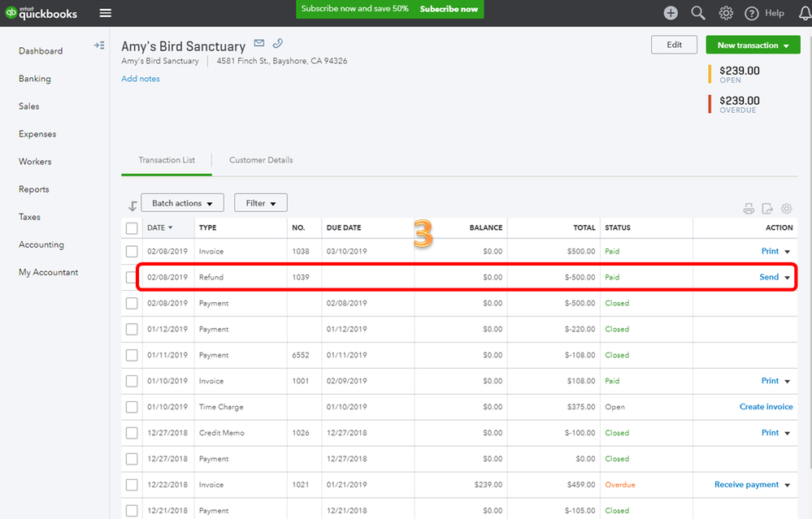This screenshot has width=812, height=519.
Task: Open the Help question mark icon
Action: [751, 14]
